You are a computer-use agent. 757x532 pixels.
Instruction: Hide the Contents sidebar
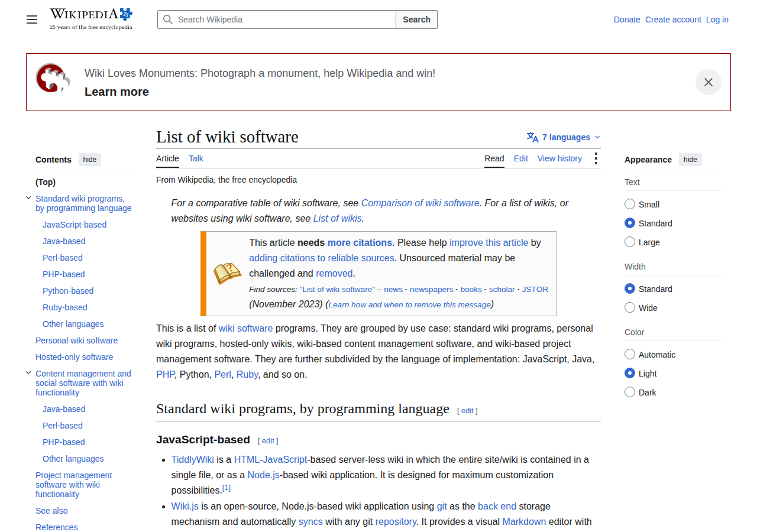(x=90, y=160)
